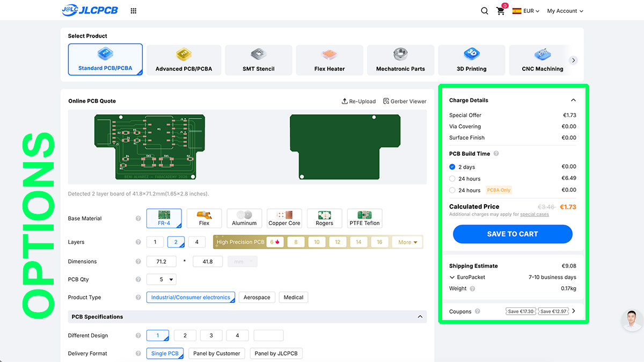Screen dimensions: 644x362
Task: Choose PTFE Teflon base material
Action: click(x=365, y=218)
